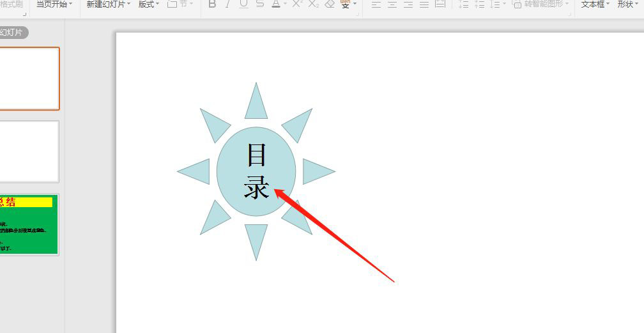
Task: Apply underline with the U icon
Action: (x=243, y=4)
